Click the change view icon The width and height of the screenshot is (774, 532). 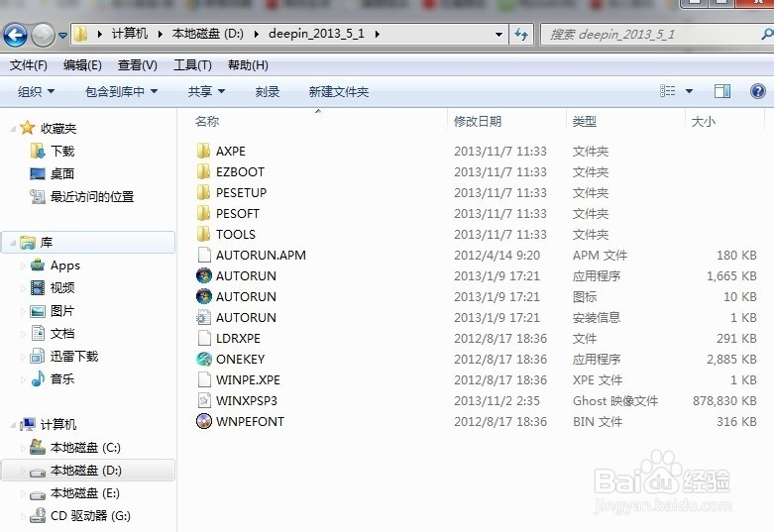coord(667,91)
